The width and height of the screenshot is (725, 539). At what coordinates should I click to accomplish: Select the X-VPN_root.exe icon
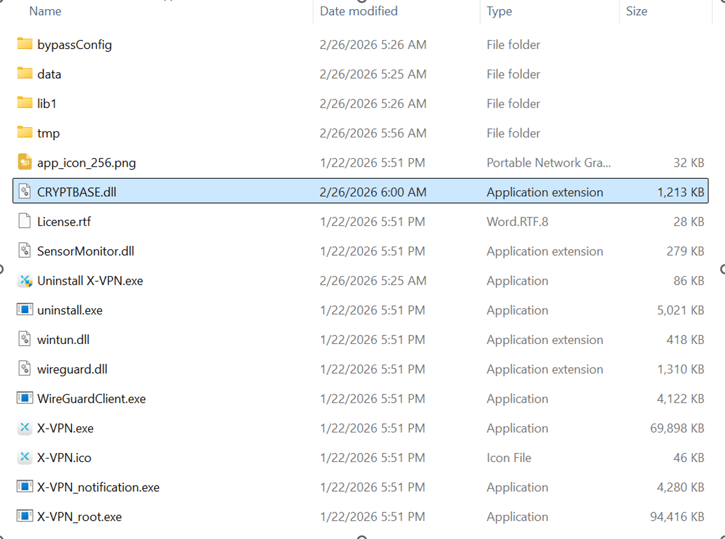[x=25, y=516]
